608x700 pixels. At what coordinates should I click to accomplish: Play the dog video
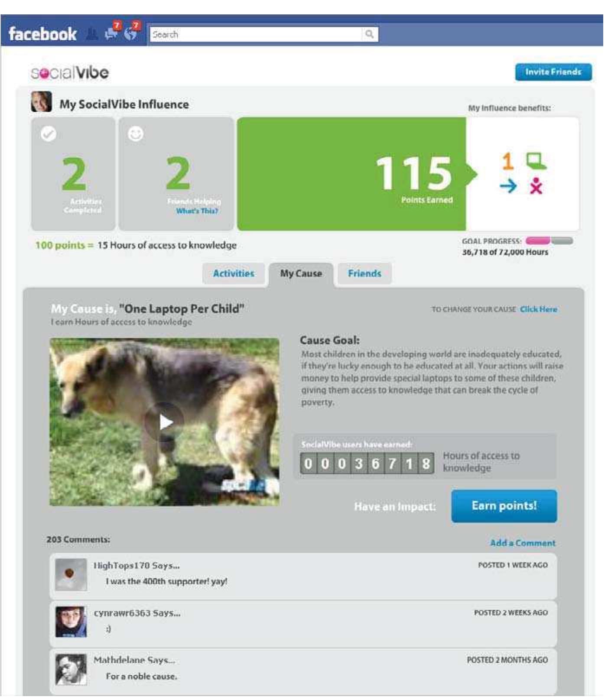point(165,422)
